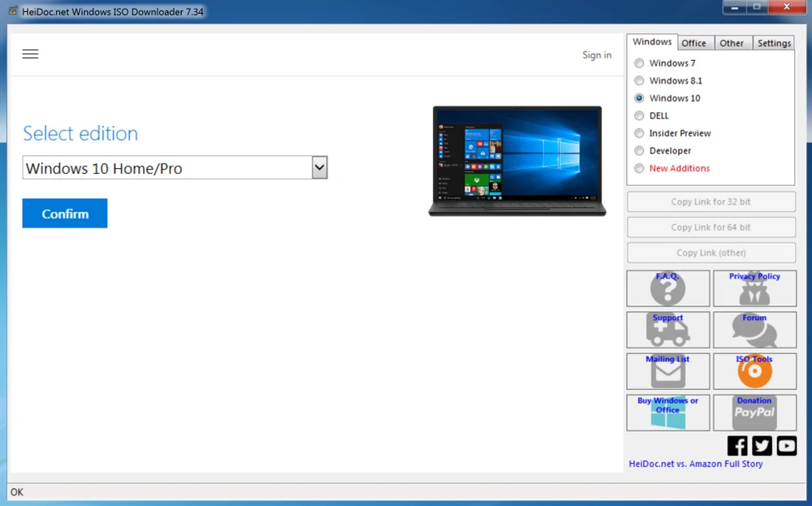Open HeiDoc.net vs. Amazon Full Story link
This screenshot has height=506, width=812.
coord(696,464)
